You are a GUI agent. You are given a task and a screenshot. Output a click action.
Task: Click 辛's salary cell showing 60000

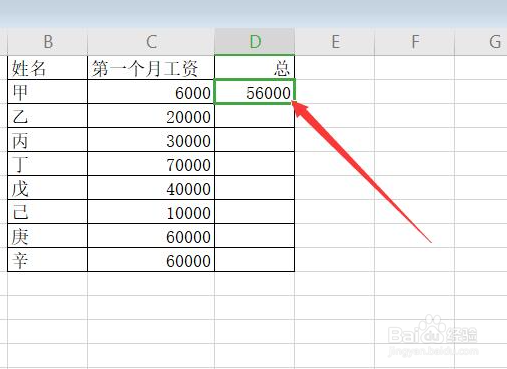click(151, 260)
